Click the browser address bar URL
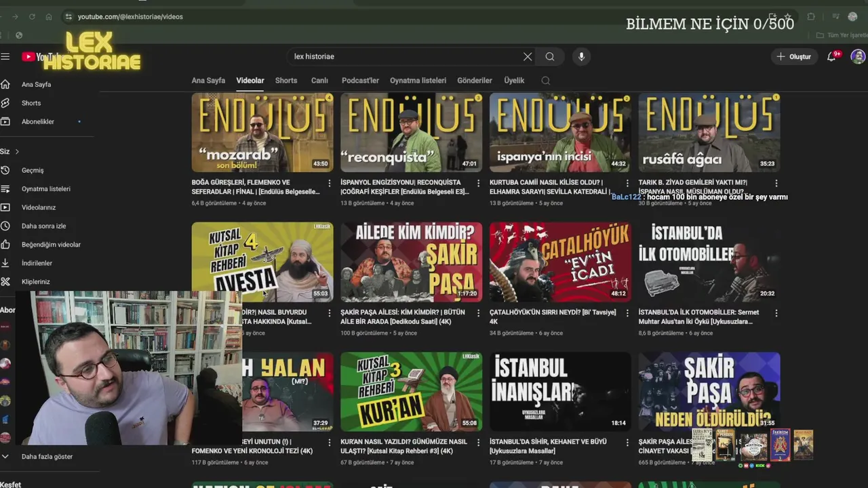 pyautogui.click(x=130, y=17)
